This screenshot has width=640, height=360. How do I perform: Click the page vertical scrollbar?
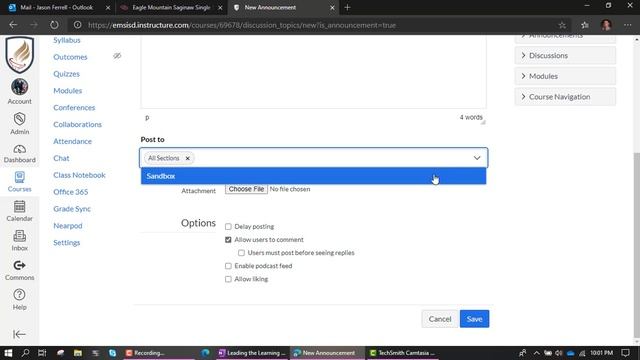[x=637, y=245]
